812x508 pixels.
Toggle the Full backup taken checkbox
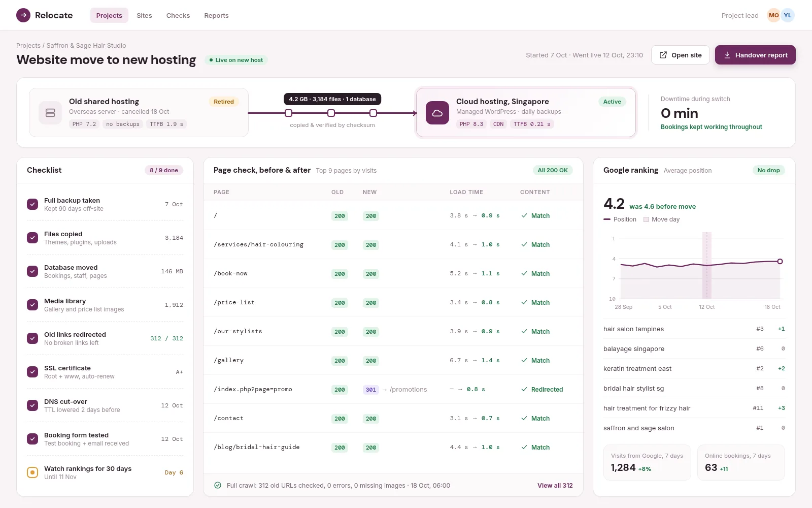pyautogui.click(x=32, y=204)
